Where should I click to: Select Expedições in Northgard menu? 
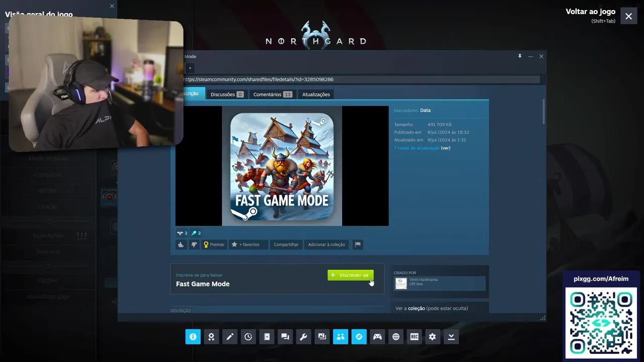[48, 235]
